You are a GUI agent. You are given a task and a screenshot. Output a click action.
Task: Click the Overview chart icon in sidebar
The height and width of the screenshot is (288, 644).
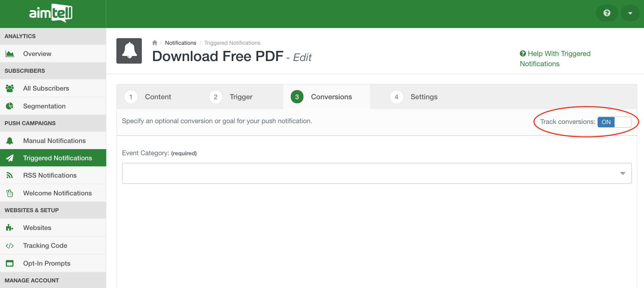pyautogui.click(x=10, y=54)
